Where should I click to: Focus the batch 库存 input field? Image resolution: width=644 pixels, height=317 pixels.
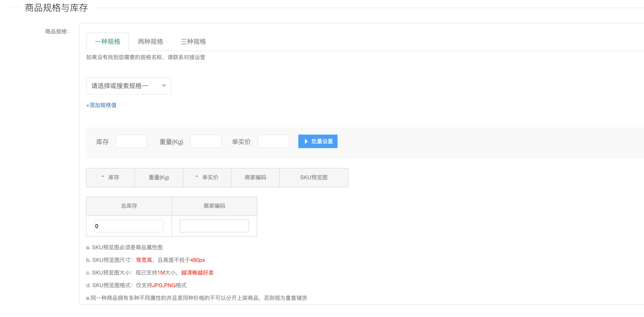tap(131, 141)
